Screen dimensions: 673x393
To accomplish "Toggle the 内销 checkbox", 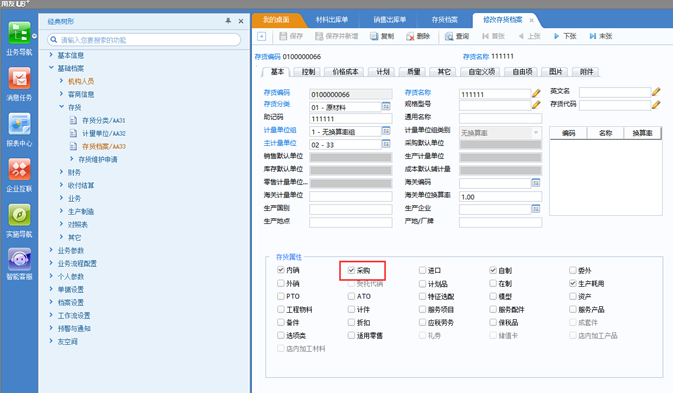I will pyautogui.click(x=280, y=270).
